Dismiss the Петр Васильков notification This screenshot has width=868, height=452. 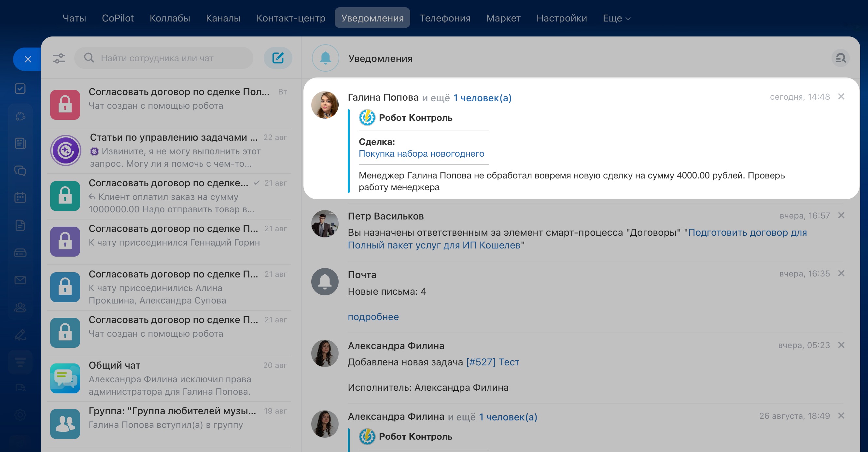[x=841, y=215]
